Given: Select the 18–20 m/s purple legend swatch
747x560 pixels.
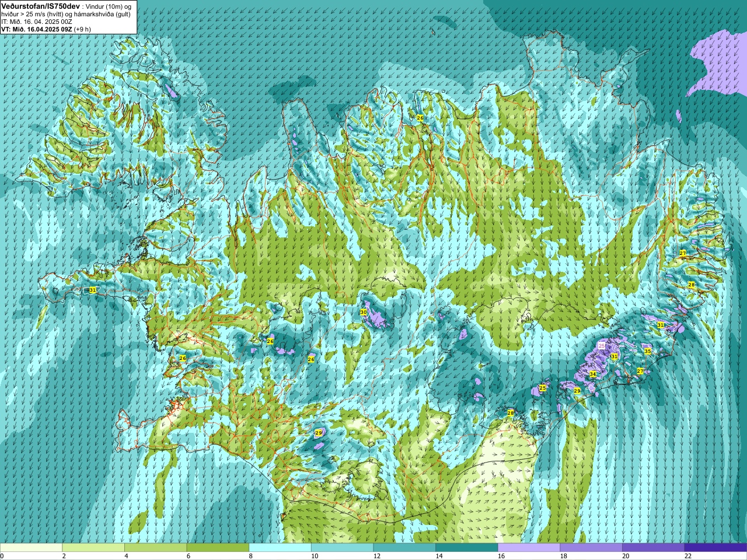Looking at the screenshot, I should pos(591,548).
